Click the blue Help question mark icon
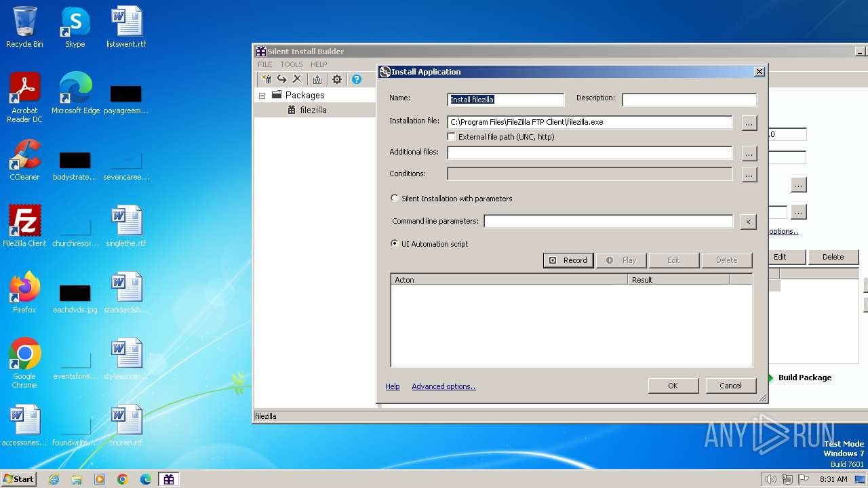 point(356,79)
